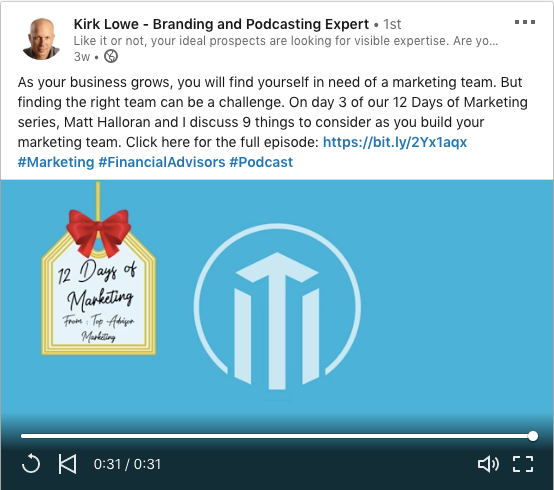Seek to the middle of the progress bar
Viewport: 554px width, 490px height.
pyautogui.click(x=277, y=436)
